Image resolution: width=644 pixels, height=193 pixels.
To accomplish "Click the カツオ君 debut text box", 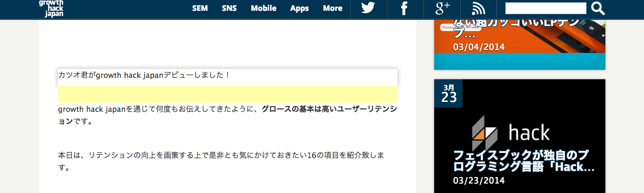I will 228,77.
